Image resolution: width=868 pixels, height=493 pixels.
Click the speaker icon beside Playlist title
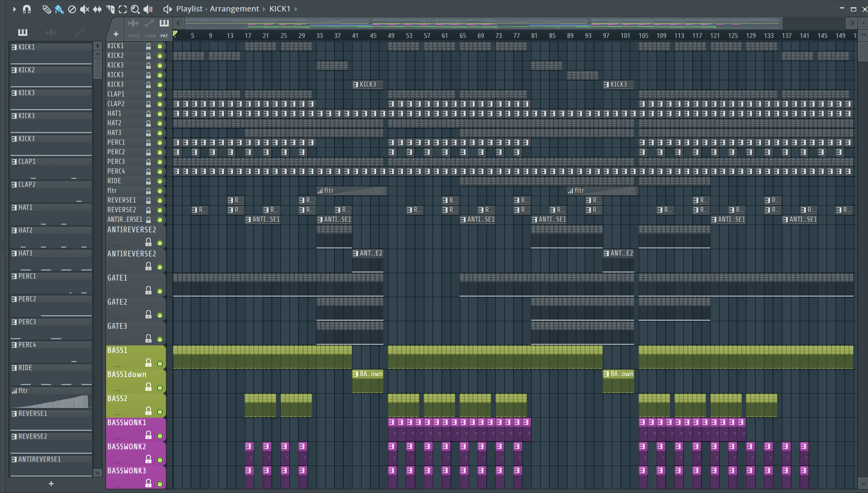pos(167,9)
